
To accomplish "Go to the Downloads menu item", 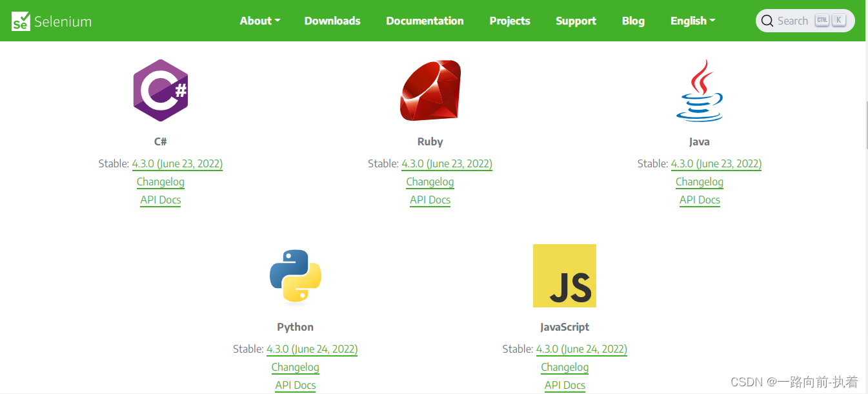I will pos(332,20).
